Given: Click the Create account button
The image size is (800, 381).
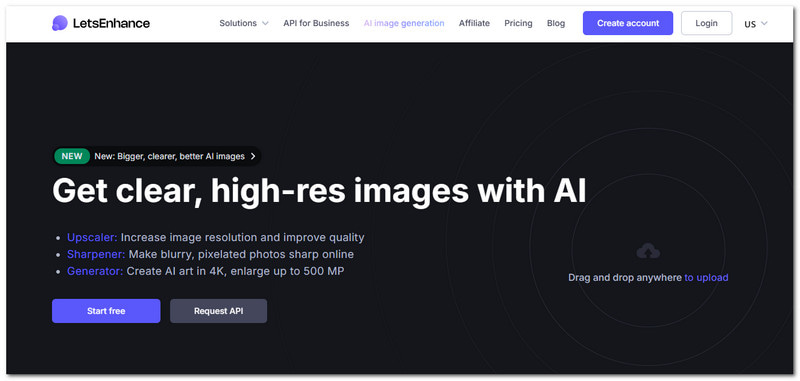Looking at the screenshot, I should pyautogui.click(x=628, y=23).
